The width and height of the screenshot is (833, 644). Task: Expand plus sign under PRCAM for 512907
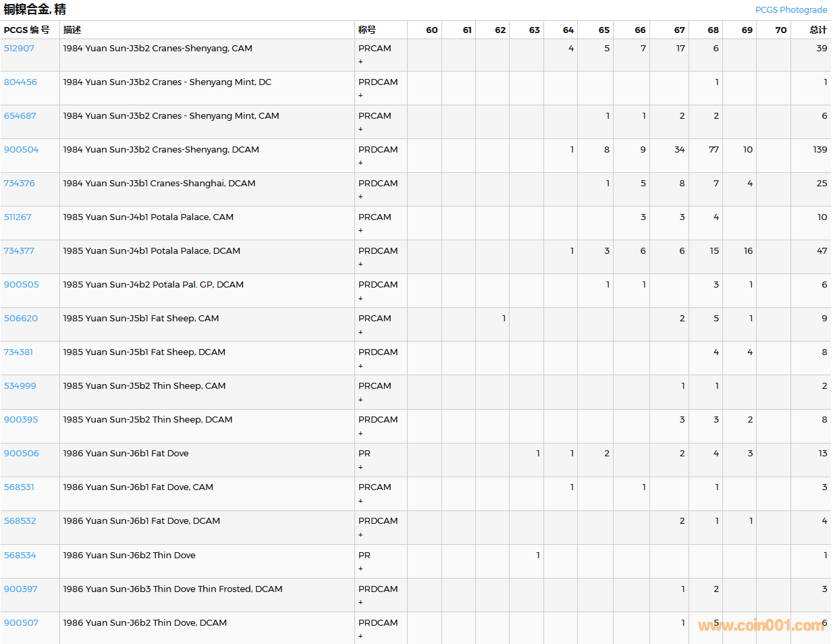[360, 62]
